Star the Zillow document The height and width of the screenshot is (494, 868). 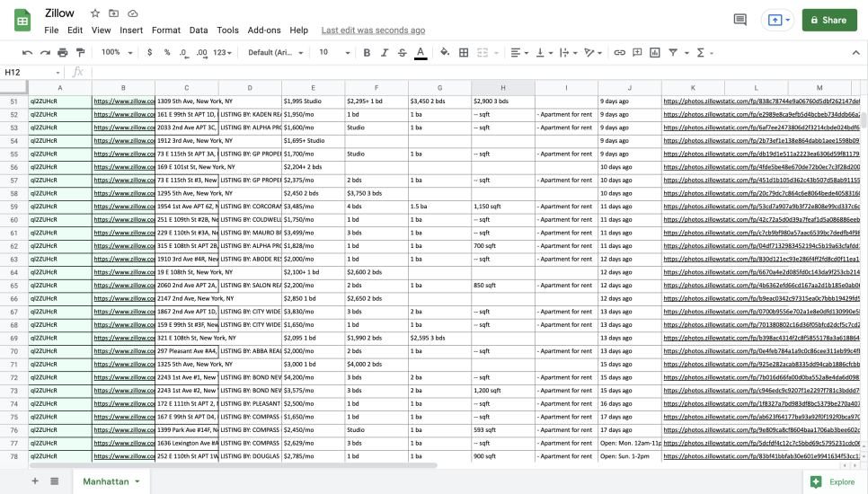point(95,14)
